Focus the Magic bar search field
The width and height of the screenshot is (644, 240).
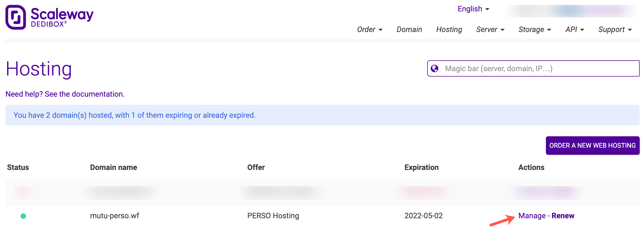[533, 68]
